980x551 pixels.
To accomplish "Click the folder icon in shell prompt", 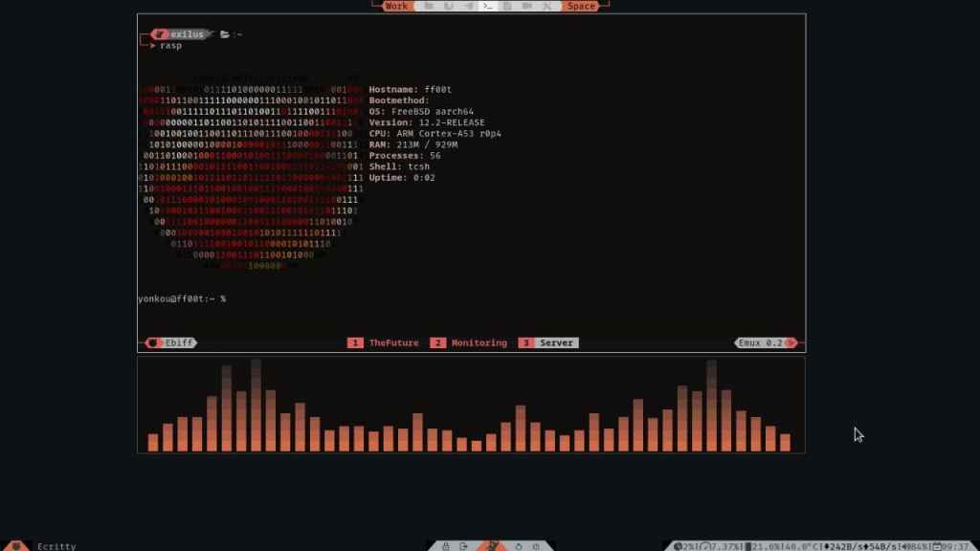I will tap(225, 34).
